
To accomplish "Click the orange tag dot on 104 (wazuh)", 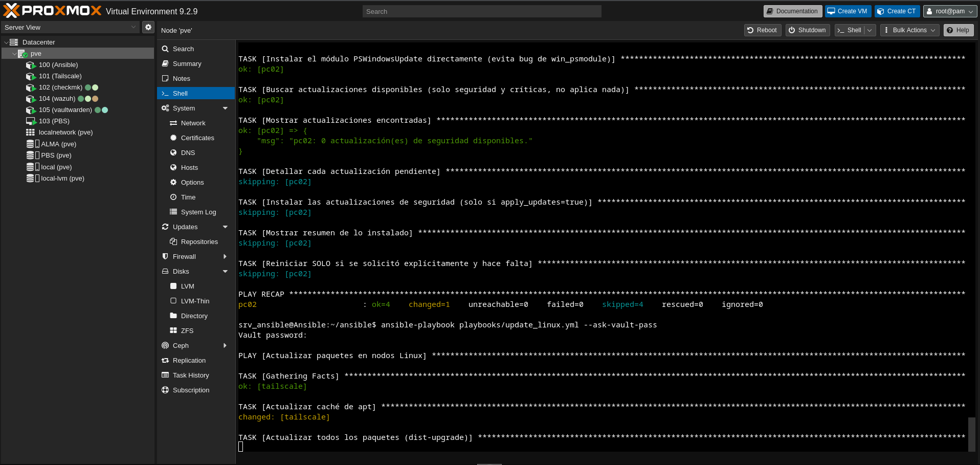I will click(x=95, y=99).
